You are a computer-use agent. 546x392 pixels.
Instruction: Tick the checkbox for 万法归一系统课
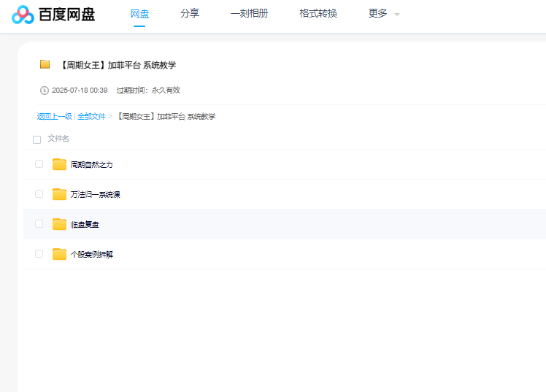[39, 194]
